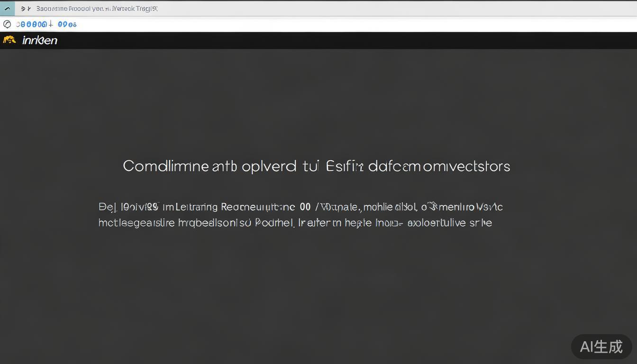Click the up chevron button in top-left corner
This screenshot has width=637, height=364.
coord(7,9)
